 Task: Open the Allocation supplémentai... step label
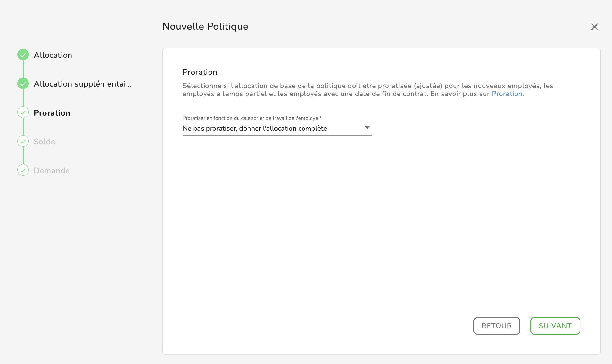click(x=82, y=84)
